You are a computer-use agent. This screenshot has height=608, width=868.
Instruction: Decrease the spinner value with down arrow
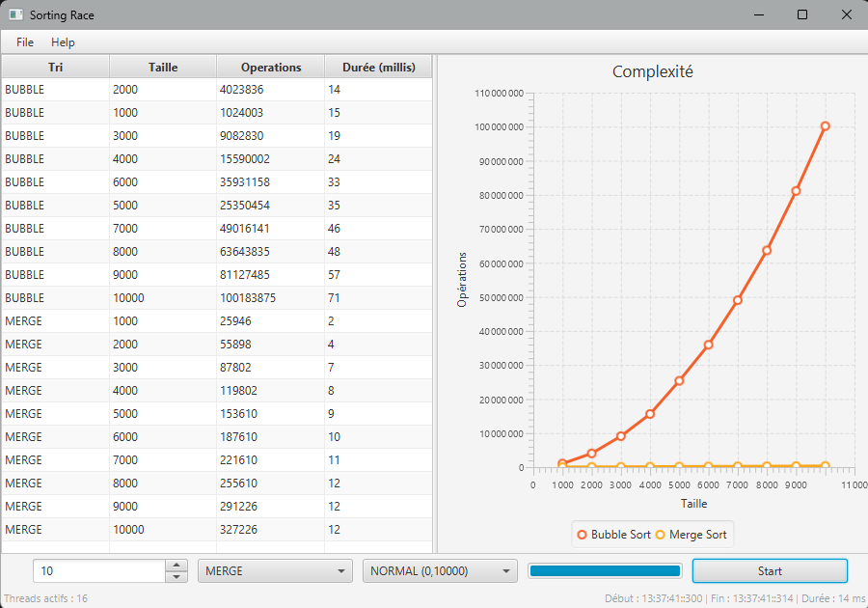176,577
